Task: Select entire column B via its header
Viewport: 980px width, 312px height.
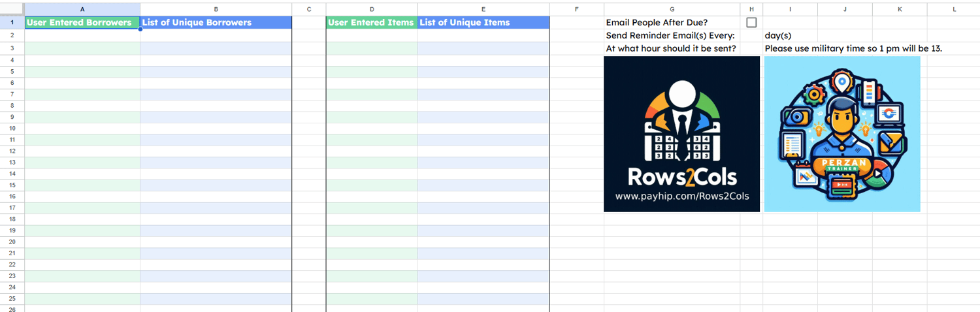Action: (x=216, y=8)
